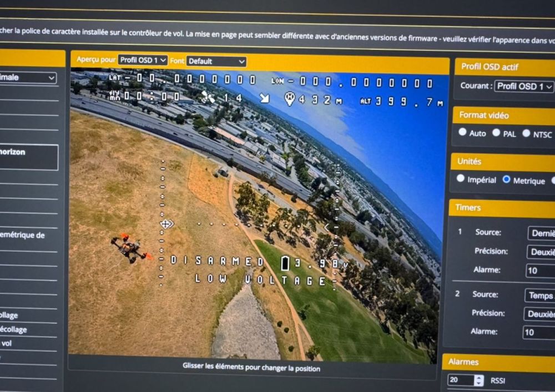Select the home distance marker icon
This screenshot has height=392, width=555.
[x=289, y=99]
